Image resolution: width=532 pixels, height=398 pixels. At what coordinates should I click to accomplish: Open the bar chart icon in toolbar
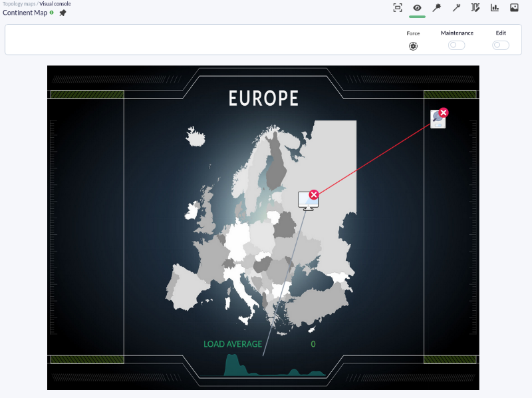tap(495, 8)
